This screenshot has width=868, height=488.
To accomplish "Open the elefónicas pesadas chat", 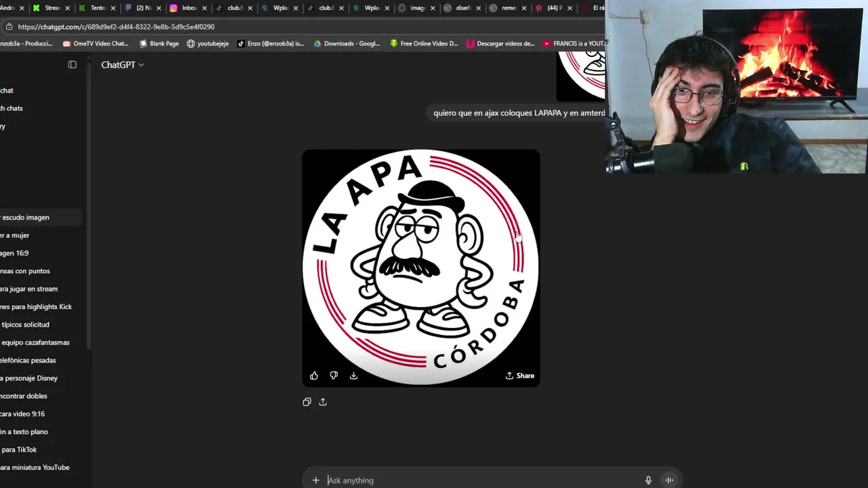I will [41, 361].
